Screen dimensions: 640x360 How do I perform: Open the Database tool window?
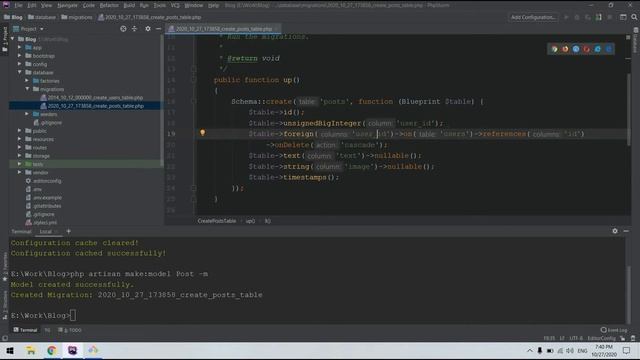click(x=636, y=40)
